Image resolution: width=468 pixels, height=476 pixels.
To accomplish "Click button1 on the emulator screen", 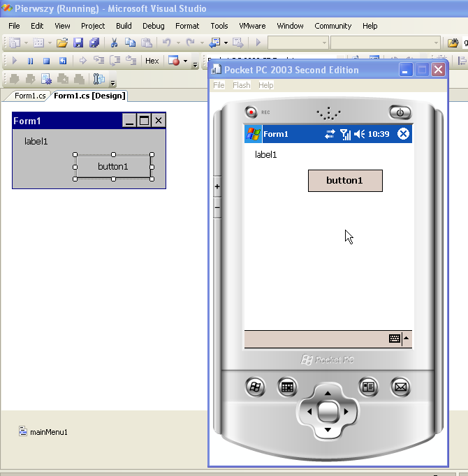I will [x=345, y=181].
